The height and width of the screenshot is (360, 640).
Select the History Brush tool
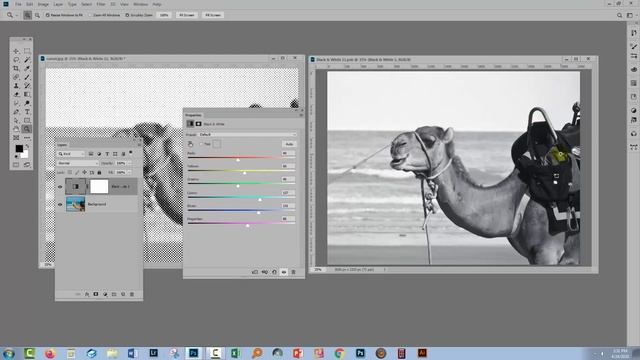(27, 86)
